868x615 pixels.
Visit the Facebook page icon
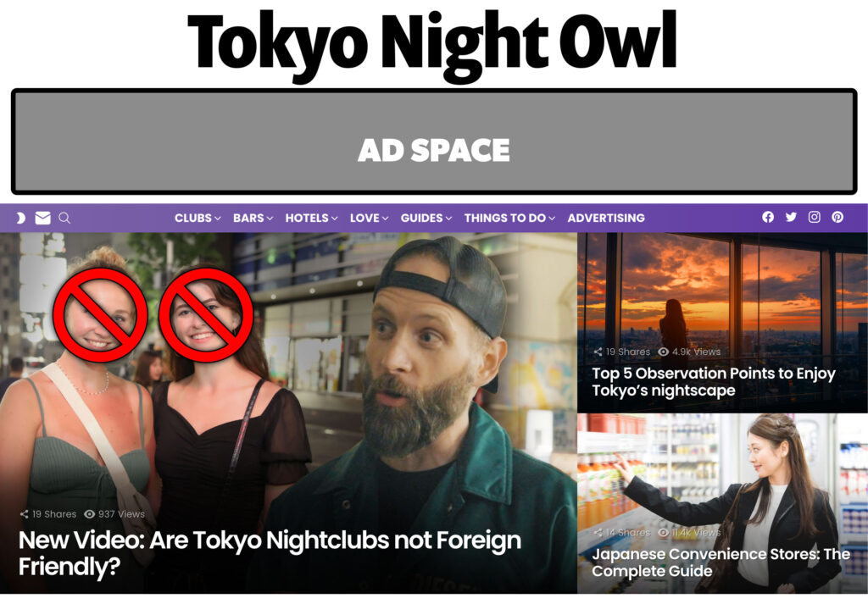tap(768, 217)
